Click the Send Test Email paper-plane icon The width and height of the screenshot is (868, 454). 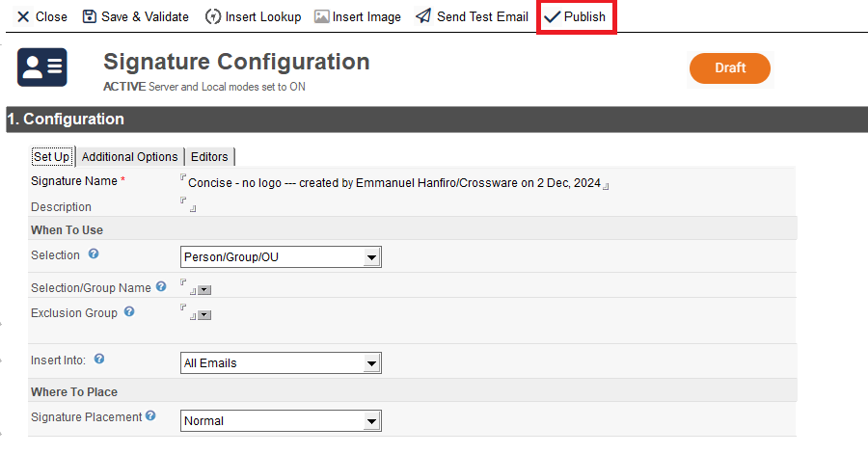coord(423,17)
